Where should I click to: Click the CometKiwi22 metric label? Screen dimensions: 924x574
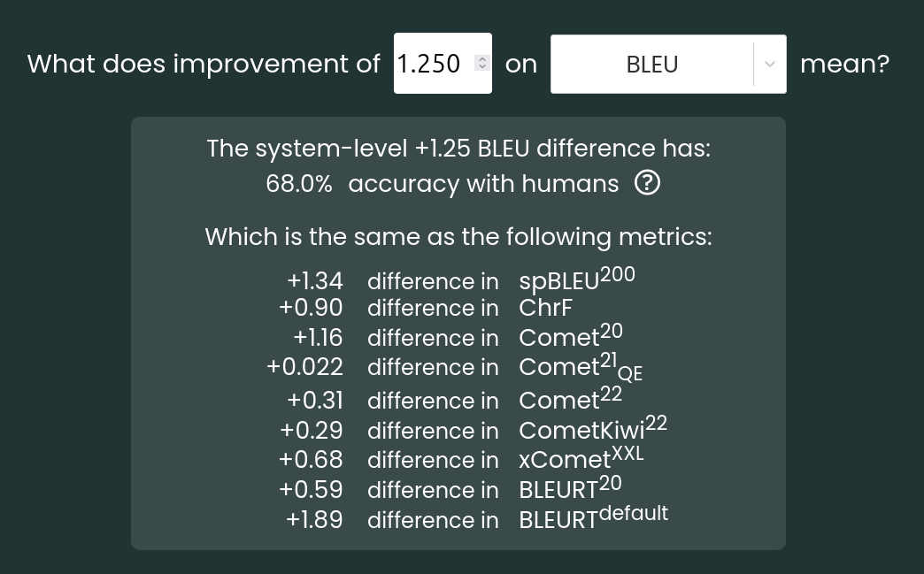tap(593, 428)
